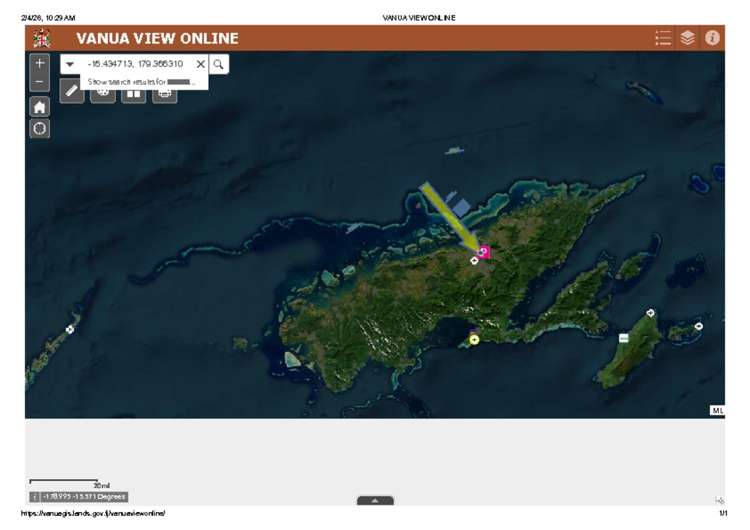Zoom out of the map
Screen dimensions: 750x530
point(40,82)
